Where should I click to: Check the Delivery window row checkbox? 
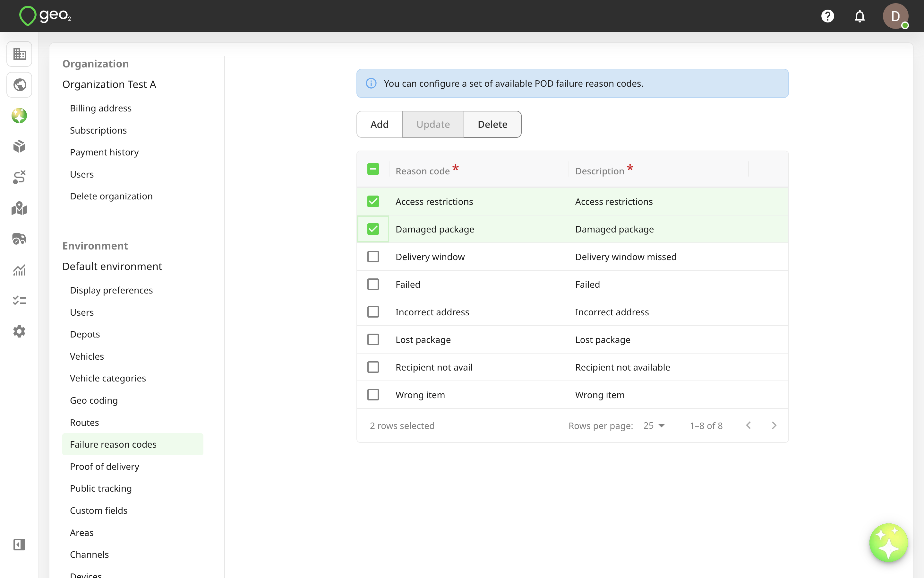coord(373,257)
